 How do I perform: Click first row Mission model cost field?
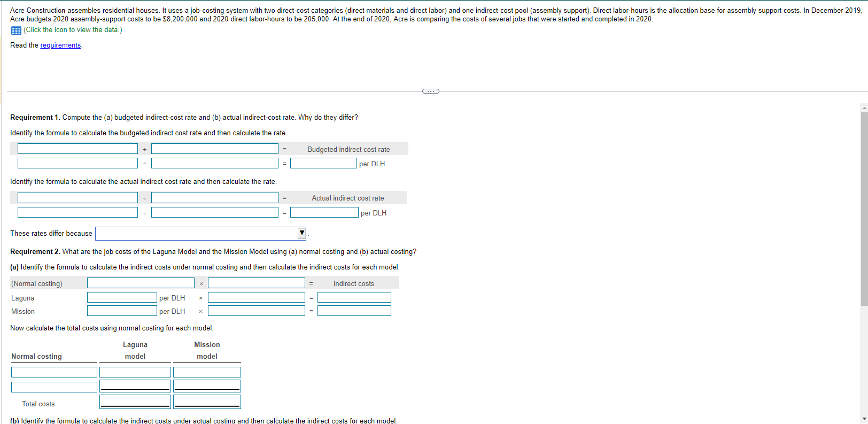[207, 372]
